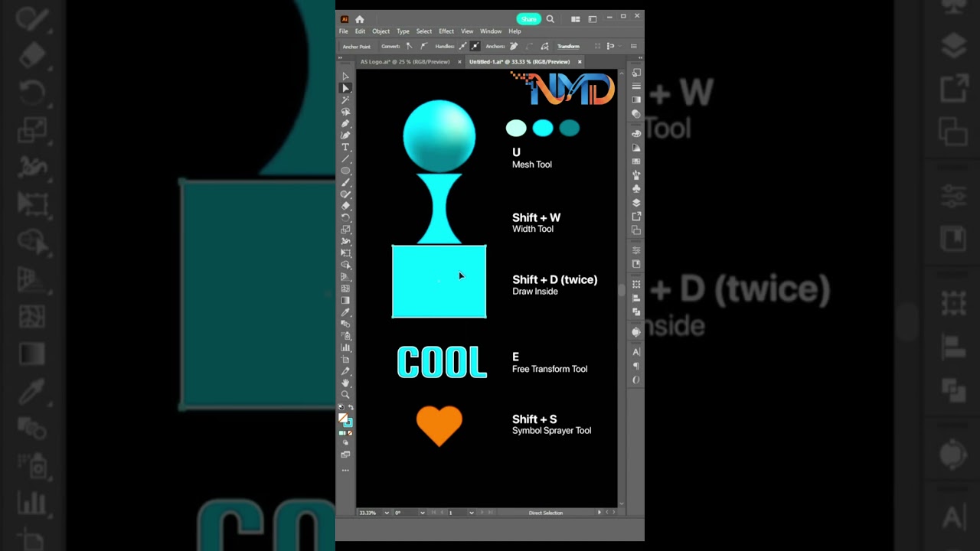Switch to AS Logo.ai tab
Image resolution: width=980 pixels, height=551 pixels.
pyautogui.click(x=405, y=61)
